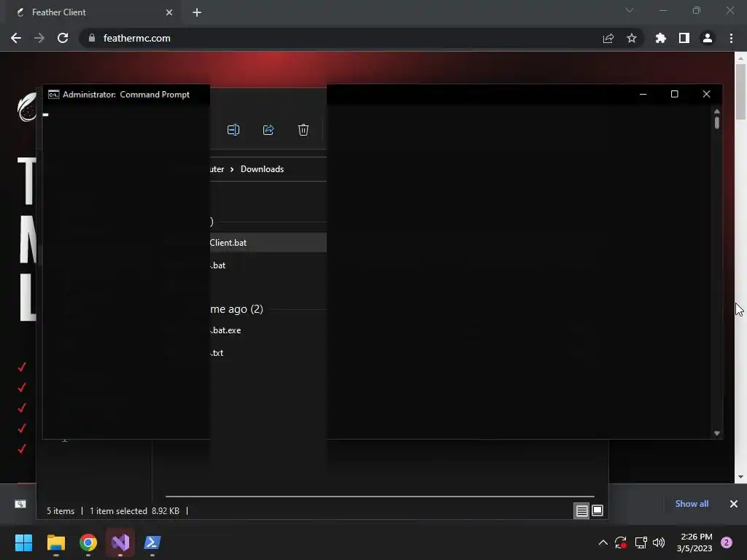Viewport: 747px width, 560px height.
Task: Open a new Chrome tab
Action: point(197,12)
